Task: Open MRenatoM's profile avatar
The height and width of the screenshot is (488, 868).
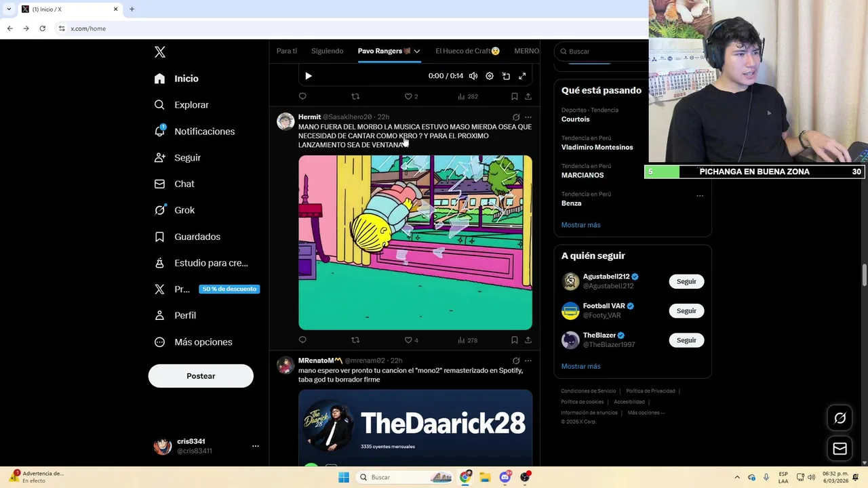Action: tap(285, 365)
